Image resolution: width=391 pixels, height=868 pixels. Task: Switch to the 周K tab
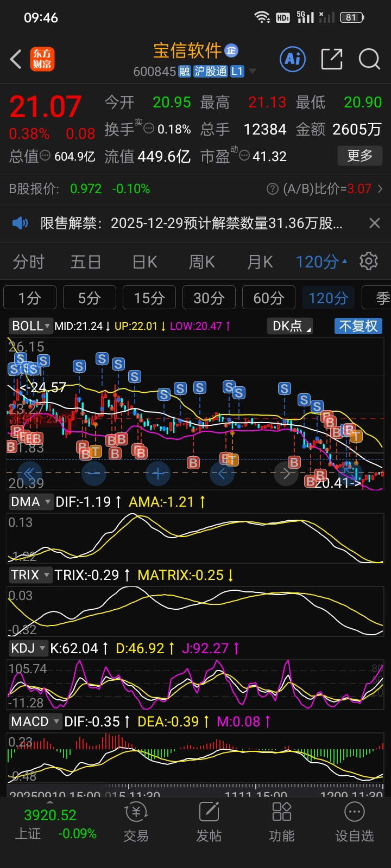[x=202, y=262]
